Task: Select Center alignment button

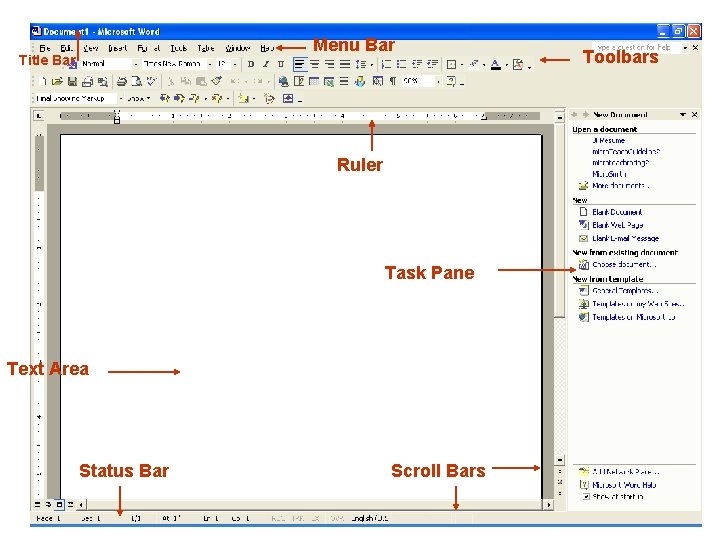Action: click(x=315, y=64)
